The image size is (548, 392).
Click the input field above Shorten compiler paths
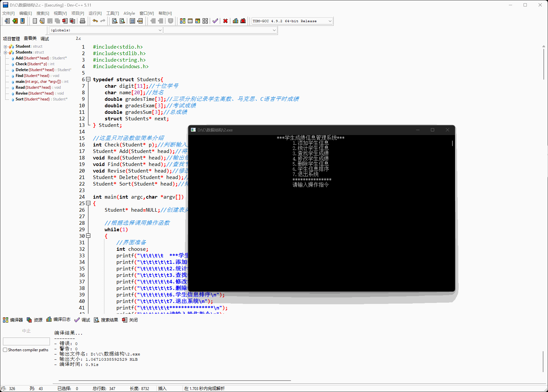[x=26, y=341]
